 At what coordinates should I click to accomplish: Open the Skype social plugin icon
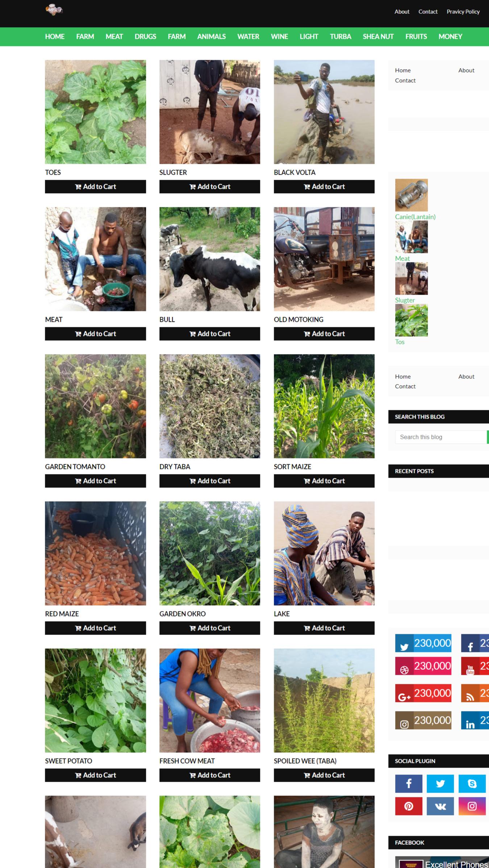coord(472,784)
